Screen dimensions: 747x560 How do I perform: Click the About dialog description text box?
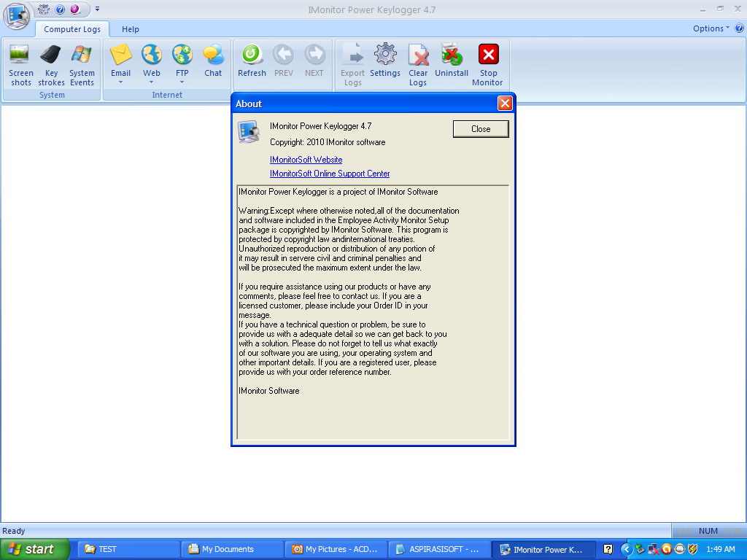373,312
